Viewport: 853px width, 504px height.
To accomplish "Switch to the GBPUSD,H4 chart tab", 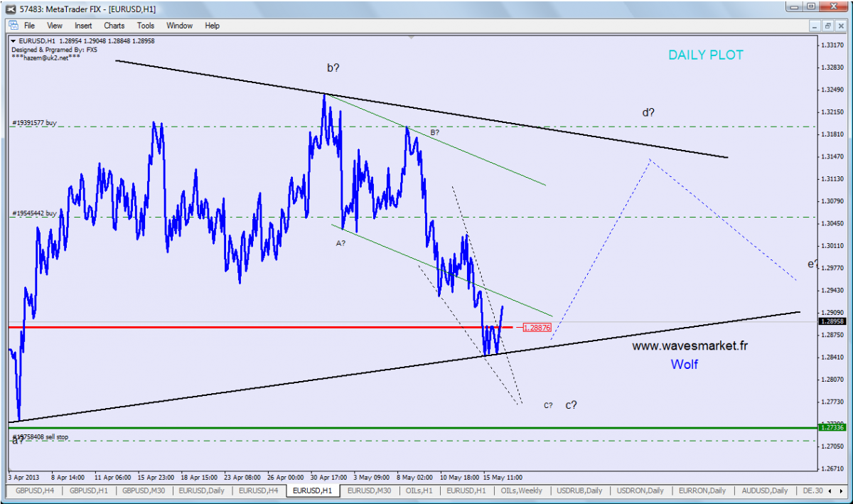I will [33, 491].
